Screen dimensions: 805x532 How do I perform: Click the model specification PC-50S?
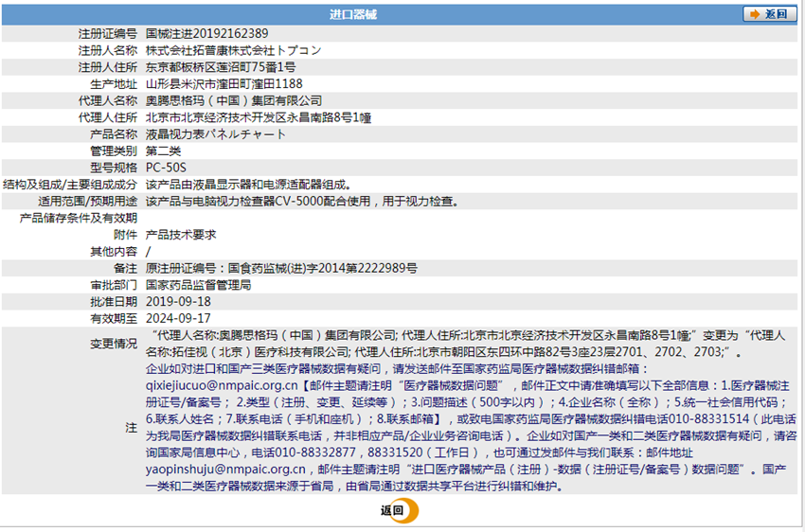point(166,168)
